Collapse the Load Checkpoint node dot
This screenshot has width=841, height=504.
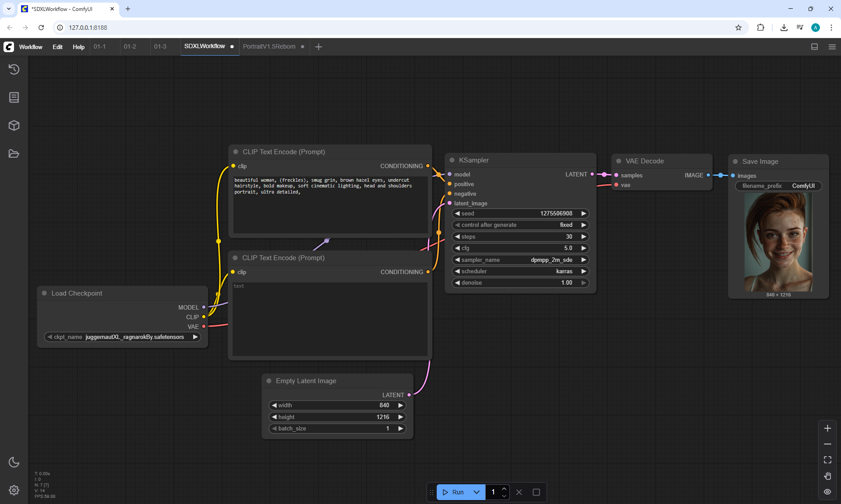point(44,293)
